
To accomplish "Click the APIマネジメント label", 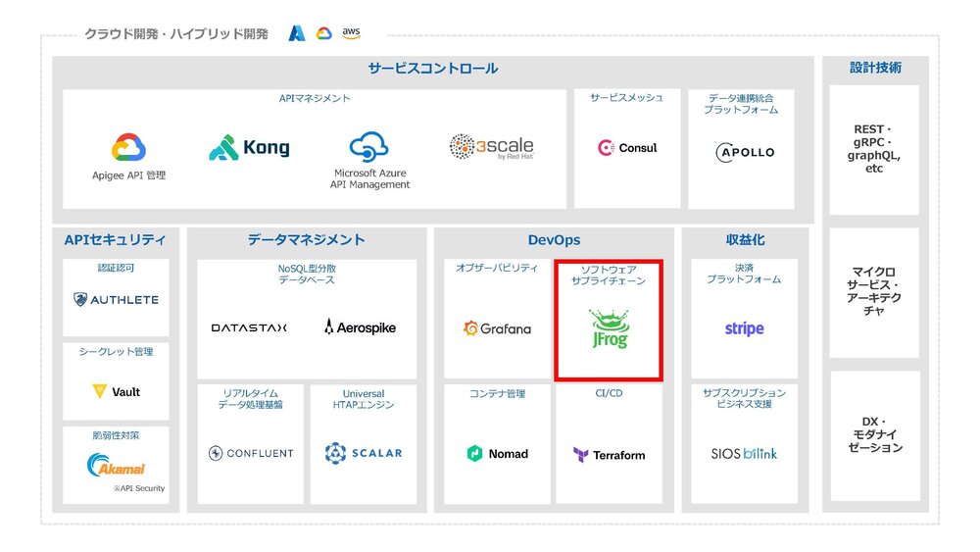I will click(x=315, y=98).
